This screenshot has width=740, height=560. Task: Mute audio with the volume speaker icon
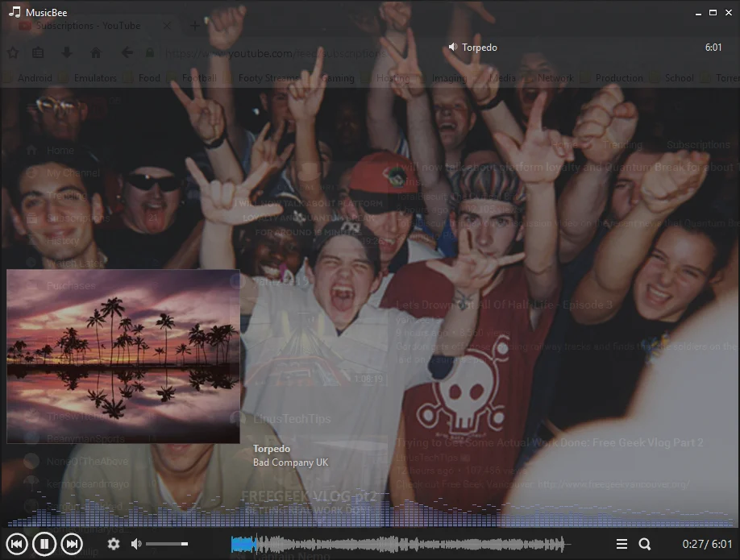(136, 544)
